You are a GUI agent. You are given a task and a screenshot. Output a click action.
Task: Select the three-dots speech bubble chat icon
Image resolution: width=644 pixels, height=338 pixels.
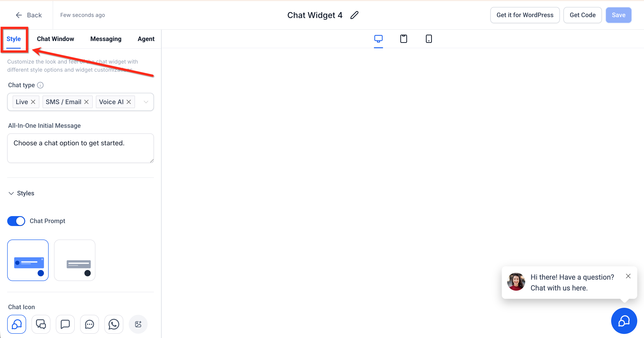tap(90, 324)
